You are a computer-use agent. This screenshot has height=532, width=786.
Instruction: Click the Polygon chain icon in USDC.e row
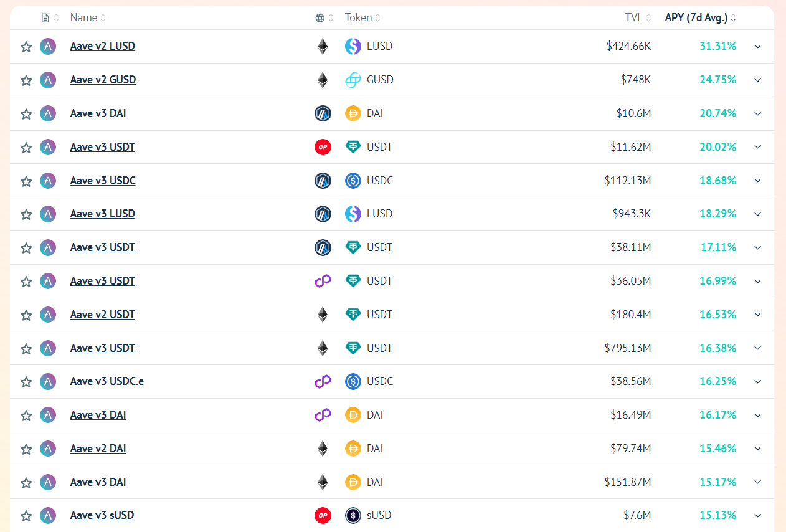coord(323,381)
